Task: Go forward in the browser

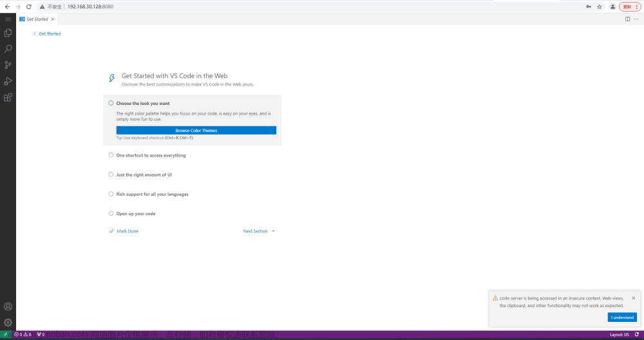Action: click(17, 6)
